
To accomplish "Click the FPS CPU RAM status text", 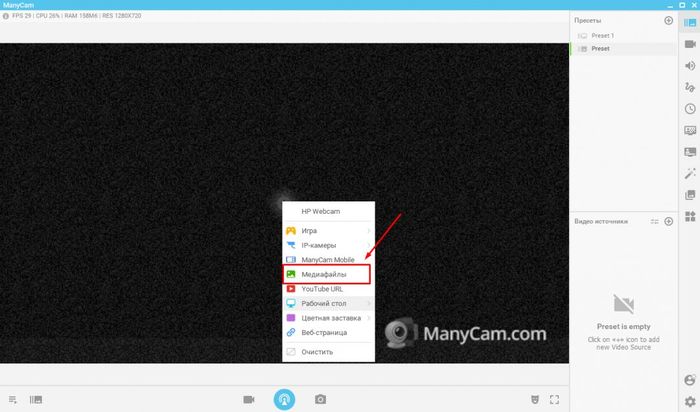I will click(76, 16).
